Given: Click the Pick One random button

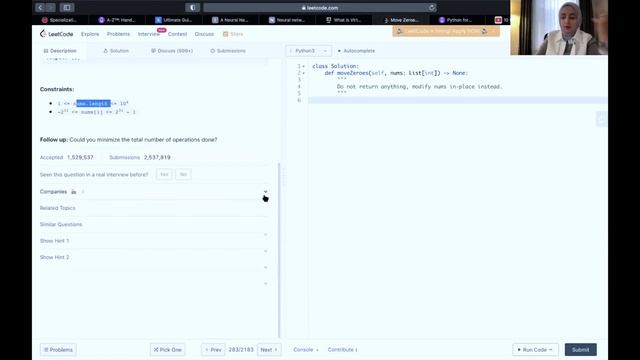Looking at the screenshot, I should (167, 350).
